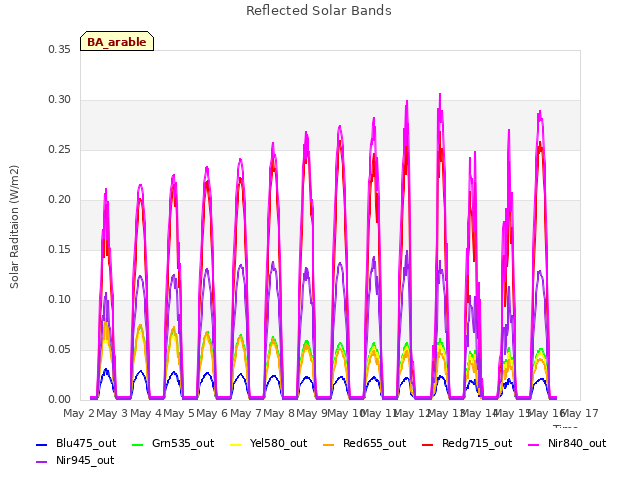
Task: Click the red Redg715_out legend swatch
Action: tap(428, 444)
